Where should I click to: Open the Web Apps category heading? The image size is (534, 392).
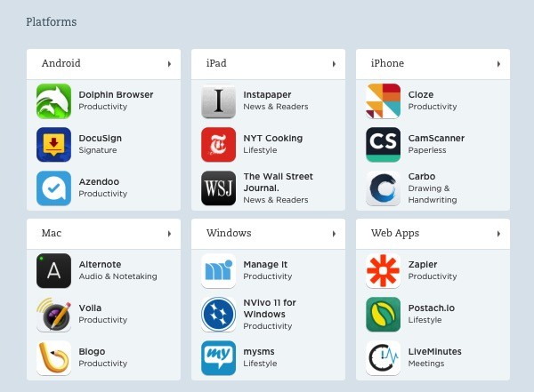[395, 233]
